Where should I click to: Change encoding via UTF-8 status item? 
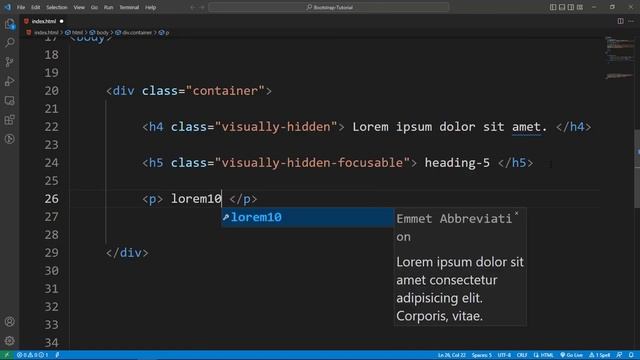click(x=504, y=355)
